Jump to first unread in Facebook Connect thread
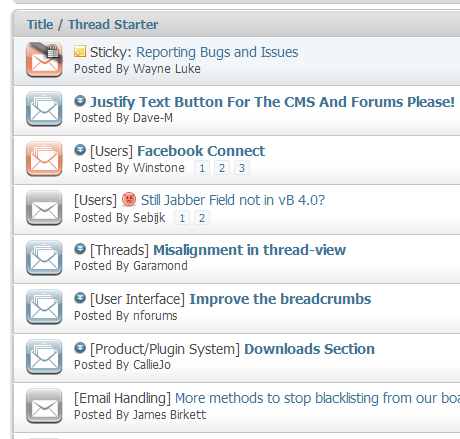 tap(80, 150)
